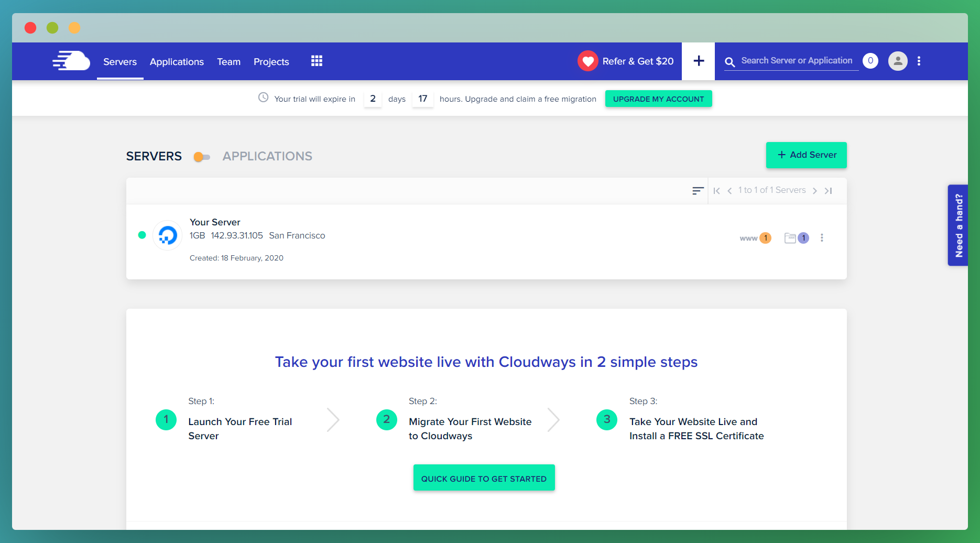
Task: Click server IP 142.93.31.105
Action: pyautogui.click(x=237, y=236)
